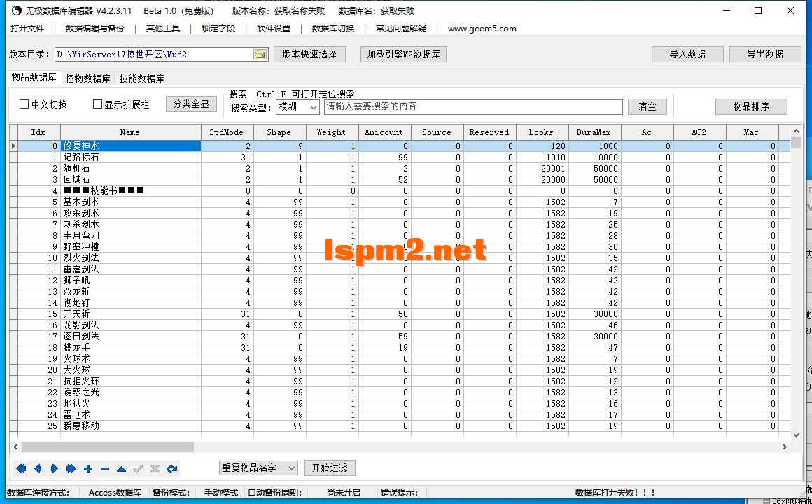Navigate to the first record
Image resolution: width=812 pixels, height=504 pixels.
21,469
